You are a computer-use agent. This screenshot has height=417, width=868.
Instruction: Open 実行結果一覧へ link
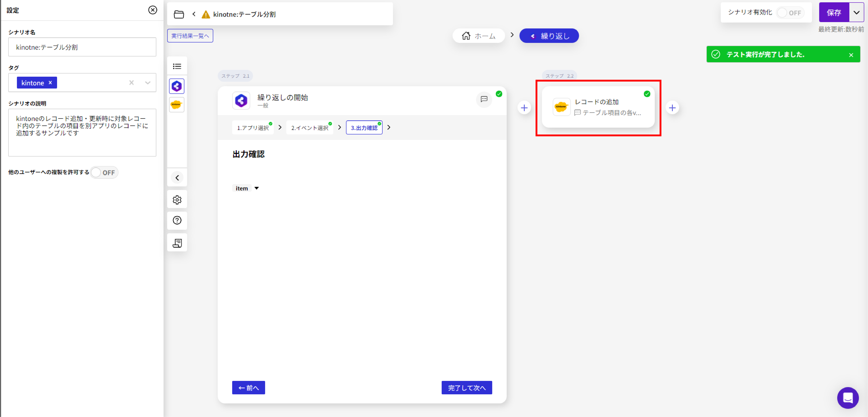pyautogui.click(x=190, y=36)
